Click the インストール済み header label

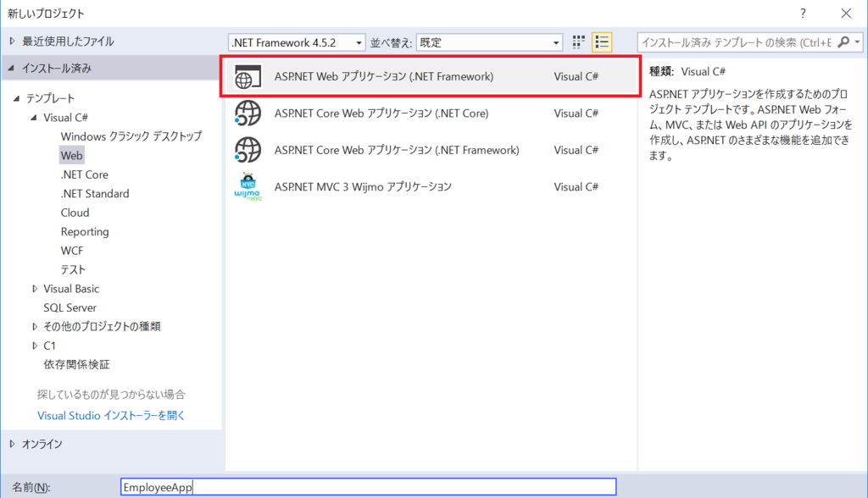[x=57, y=68]
